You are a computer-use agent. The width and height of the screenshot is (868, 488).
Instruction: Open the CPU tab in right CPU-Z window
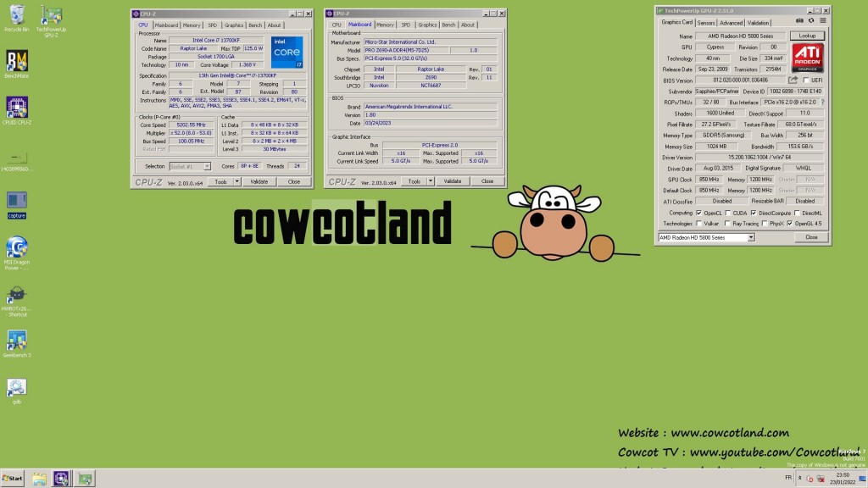pos(337,25)
